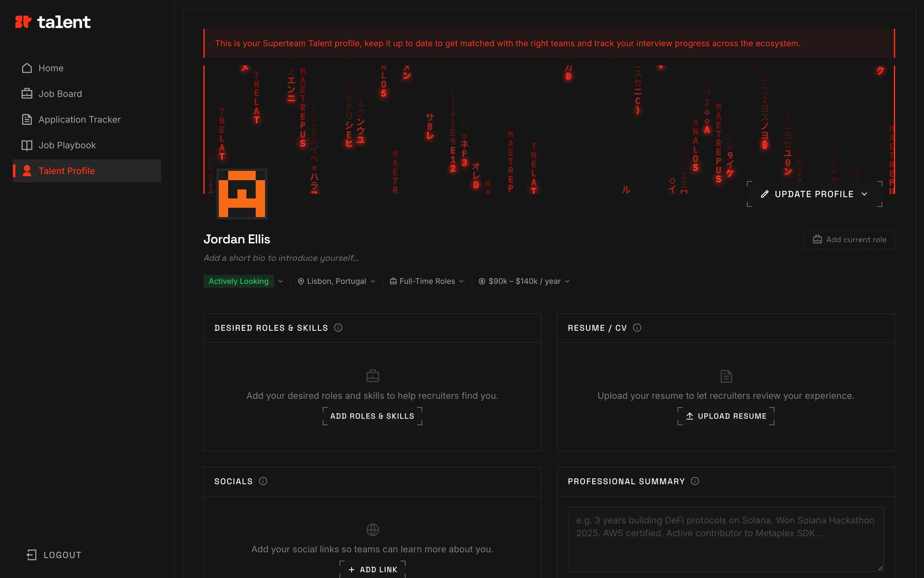Click the briefcase icon in Desired Roles card
Viewport: 924px width, 578px height.
[x=373, y=376]
